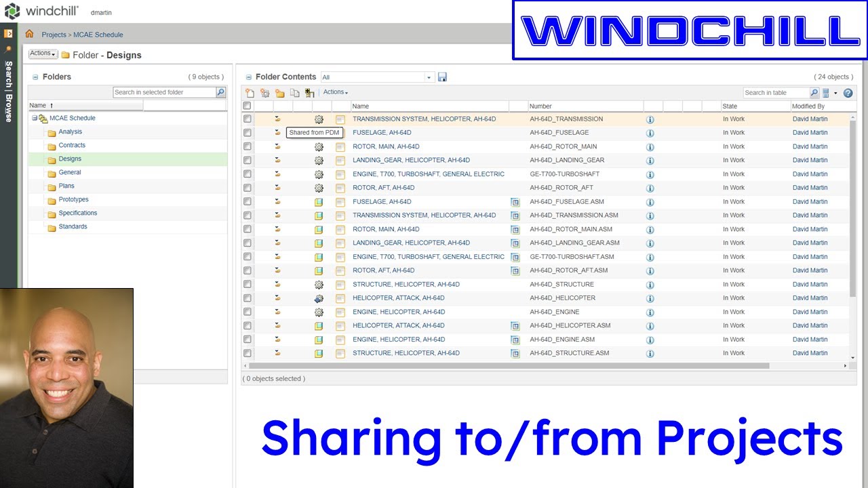Viewport: 868px width, 488px height.
Task: Save the current table view with disk icon
Action: tap(442, 77)
